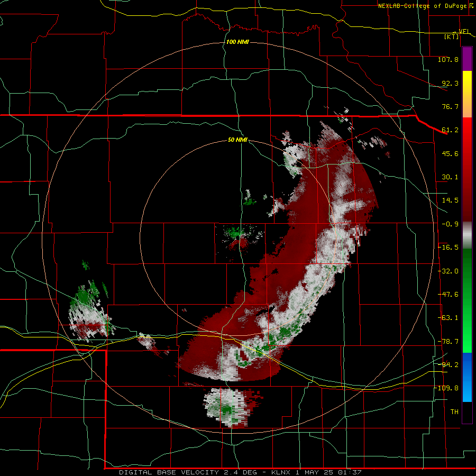
Task: Click the 14.5 velocity scale value
Action: tap(450, 200)
